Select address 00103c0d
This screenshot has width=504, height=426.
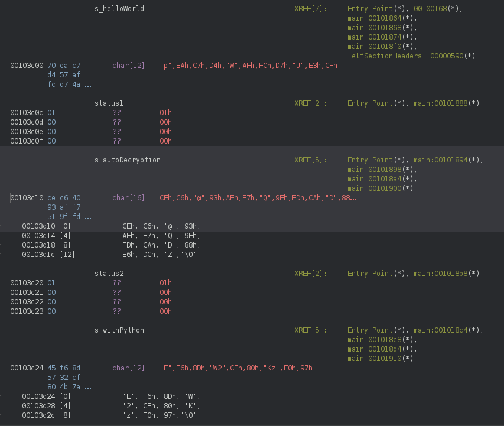tap(27, 122)
